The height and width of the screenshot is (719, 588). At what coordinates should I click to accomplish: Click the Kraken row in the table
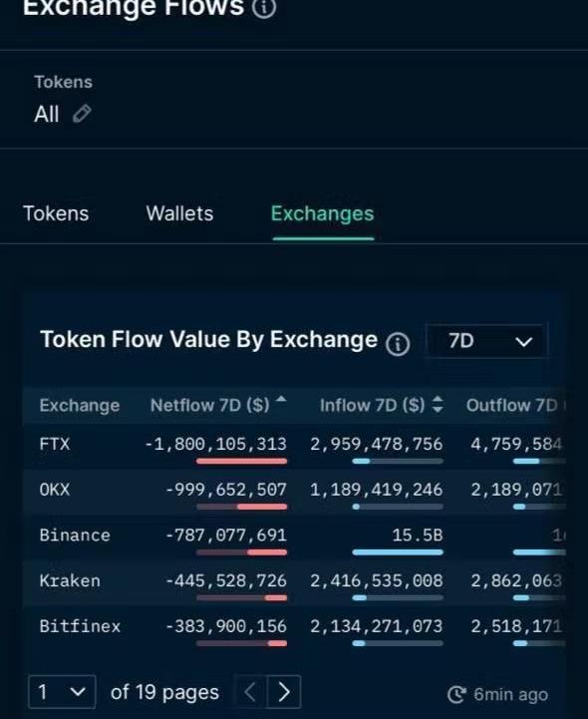coord(294,582)
